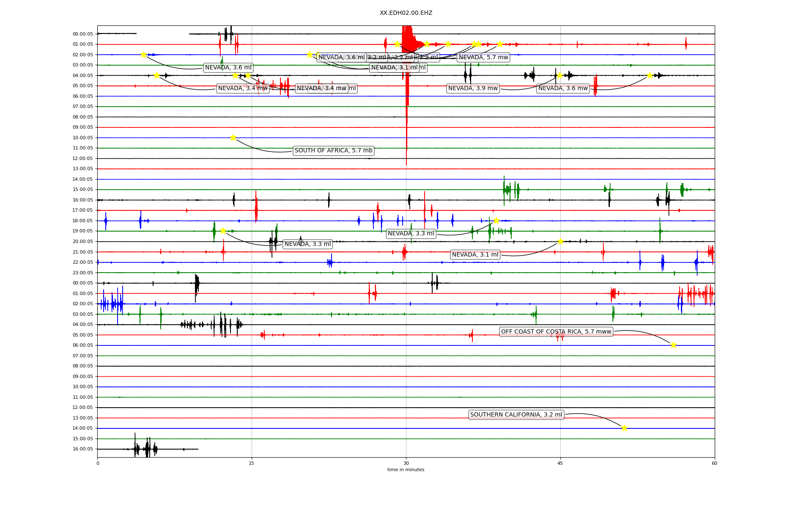The height and width of the screenshot is (508, 812).
Task: Click star linked to Nevada 3.9 mw label
Action: click(560, 75)
